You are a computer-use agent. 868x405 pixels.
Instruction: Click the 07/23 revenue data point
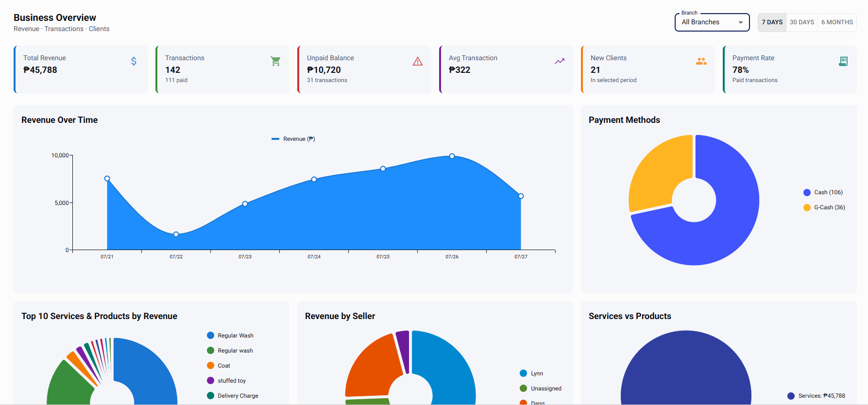pos(245,203)
